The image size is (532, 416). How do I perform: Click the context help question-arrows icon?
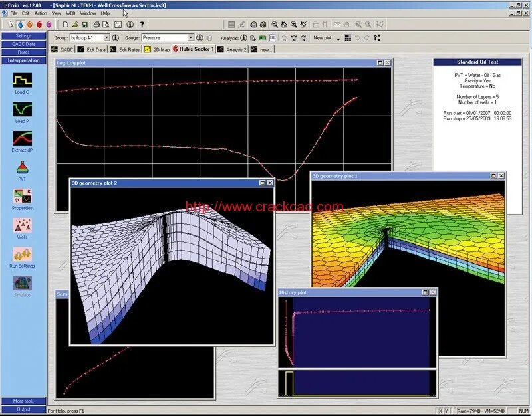(376, 38)
